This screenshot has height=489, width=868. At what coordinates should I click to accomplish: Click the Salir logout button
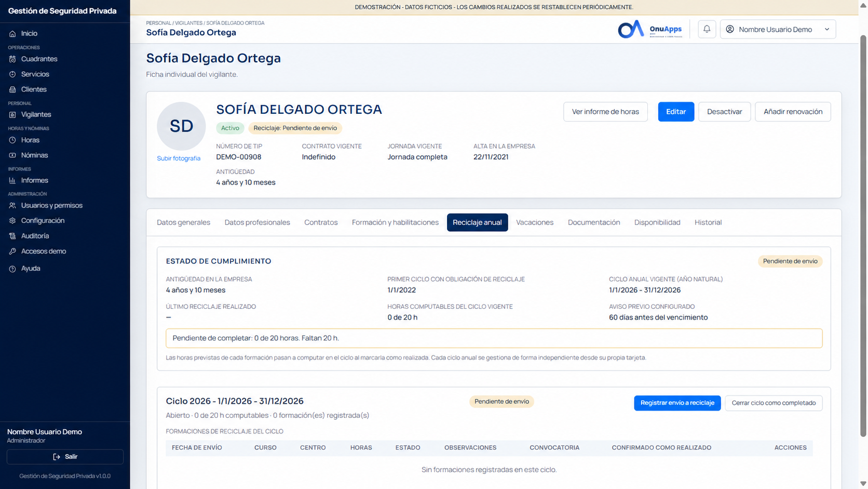coord(65,457)
